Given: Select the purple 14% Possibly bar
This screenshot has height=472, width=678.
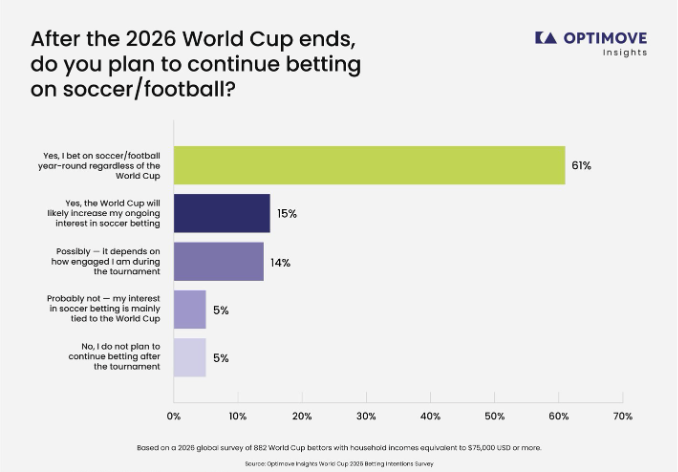Looking at the screenshot, I should (x=219, y=262).
